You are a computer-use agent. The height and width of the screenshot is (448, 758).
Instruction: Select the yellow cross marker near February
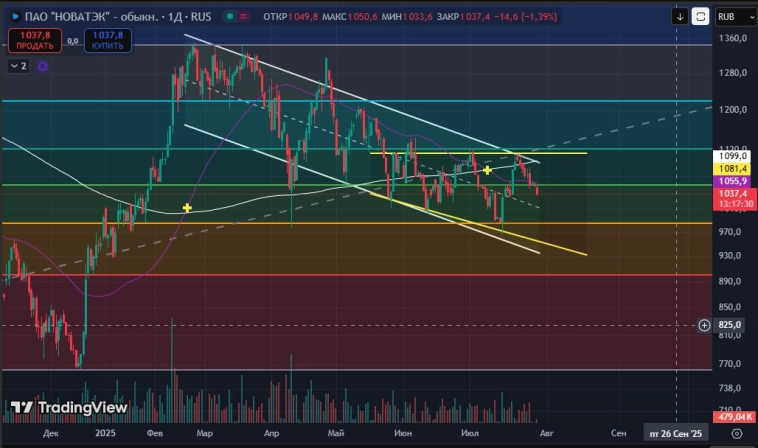(187, 208)
